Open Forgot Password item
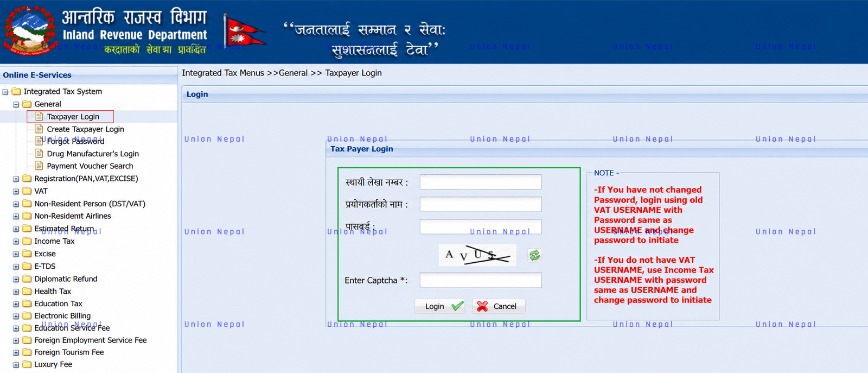Viewport: 868px width, 373px height. [x=75, y=141]
